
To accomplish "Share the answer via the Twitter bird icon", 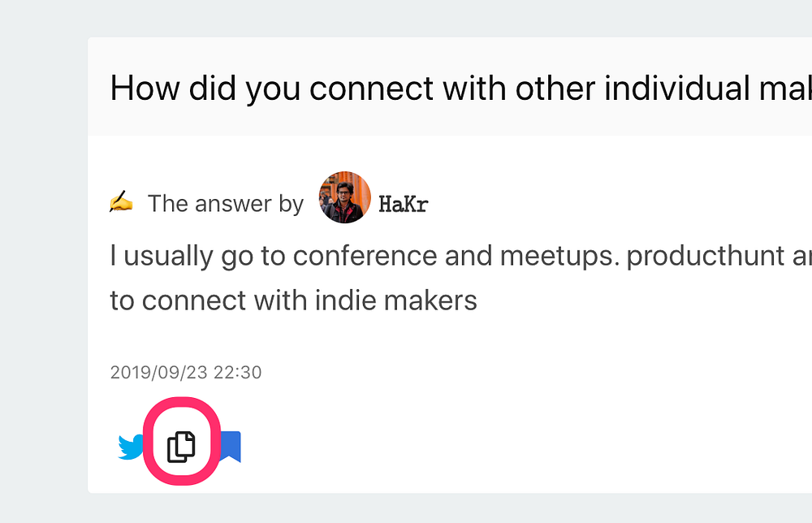I will (131, 447).
